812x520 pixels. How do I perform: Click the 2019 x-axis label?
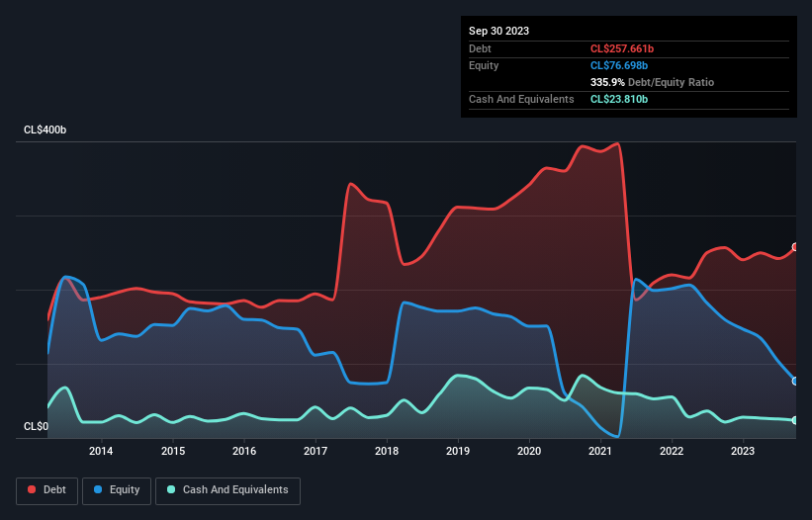point(458,451)
